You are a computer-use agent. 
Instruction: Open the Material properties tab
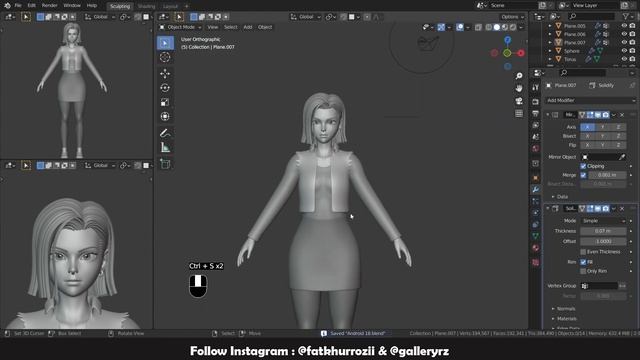[x=536, y=248]
